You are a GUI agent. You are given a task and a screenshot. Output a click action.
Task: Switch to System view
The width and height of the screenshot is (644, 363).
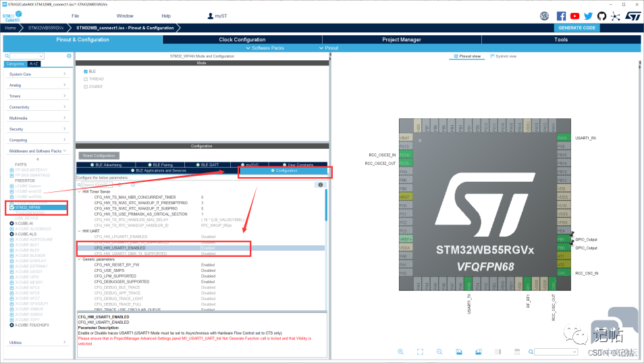coord(504,56)
